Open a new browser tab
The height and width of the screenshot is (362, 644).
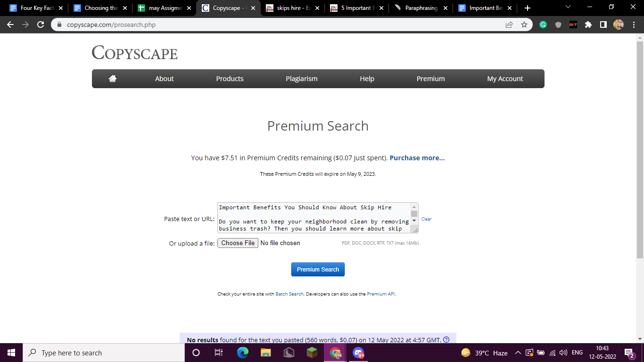527,8
